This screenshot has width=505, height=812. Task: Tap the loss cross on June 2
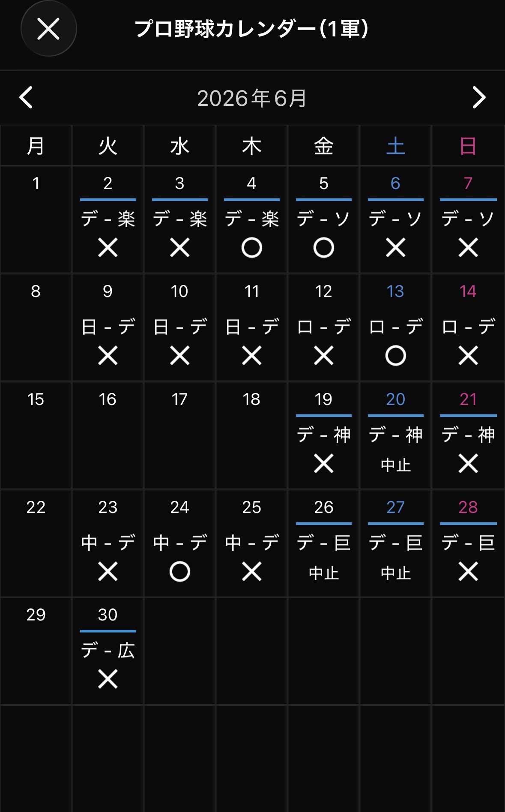(108, 248)
